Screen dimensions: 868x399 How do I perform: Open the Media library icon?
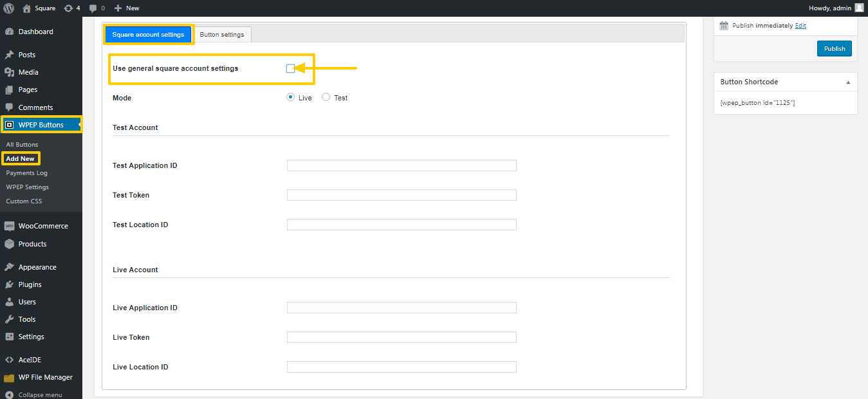click(x=9, y=72)
